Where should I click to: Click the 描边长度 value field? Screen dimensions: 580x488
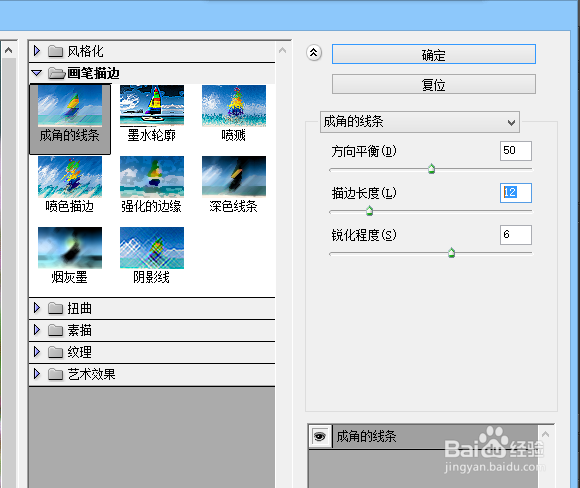point(516,192)
